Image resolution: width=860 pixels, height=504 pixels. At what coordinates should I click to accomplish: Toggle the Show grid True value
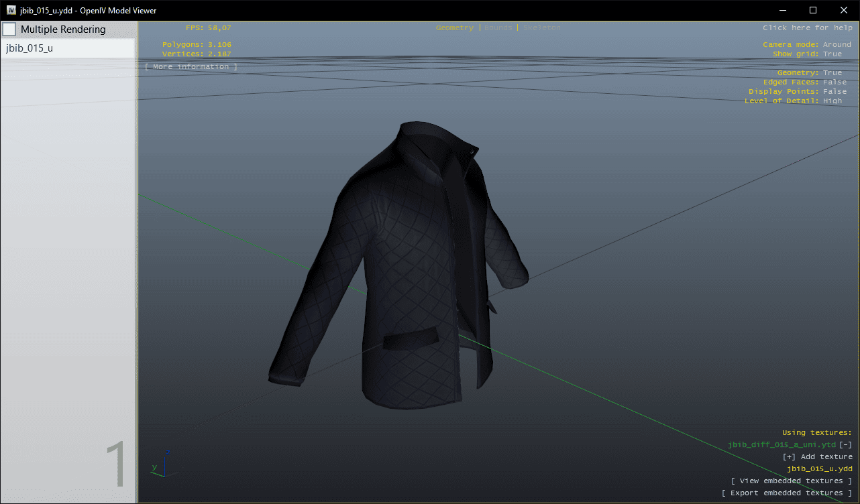click(832, 54)
